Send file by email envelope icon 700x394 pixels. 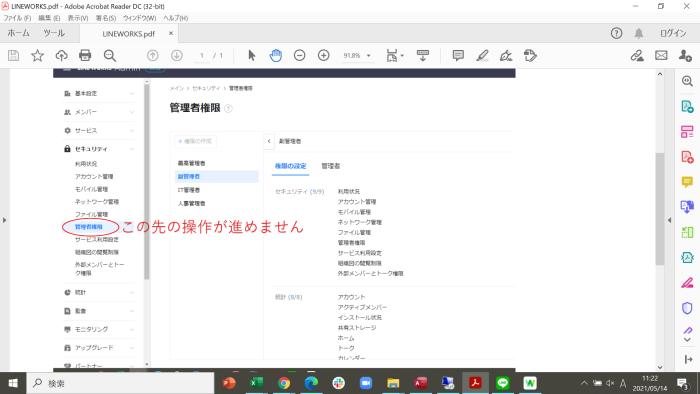(x=661, y=55)
